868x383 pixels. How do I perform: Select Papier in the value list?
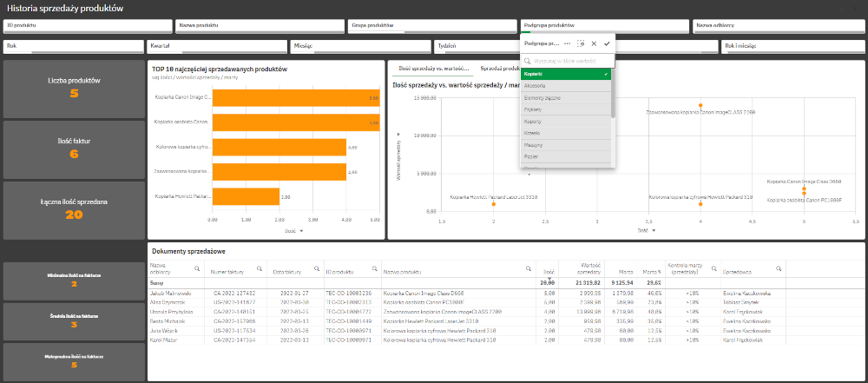coord(566,157)
